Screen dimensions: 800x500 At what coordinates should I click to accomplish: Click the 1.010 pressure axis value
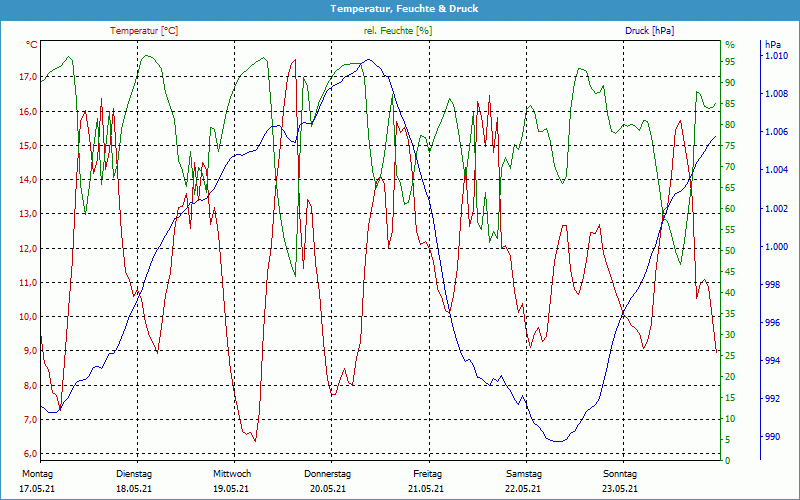[x=776, y=56]
